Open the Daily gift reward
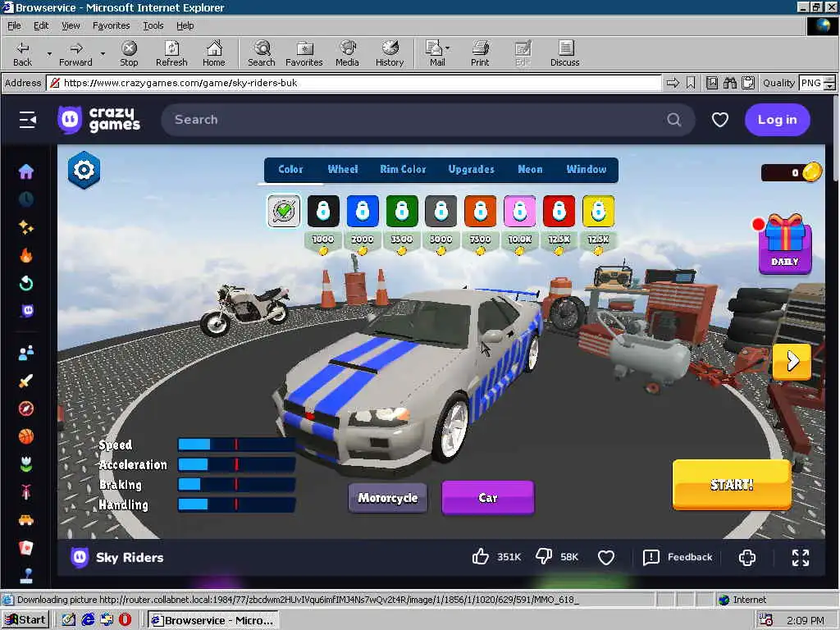Viewport: 840px width, 630px height. 785,244
